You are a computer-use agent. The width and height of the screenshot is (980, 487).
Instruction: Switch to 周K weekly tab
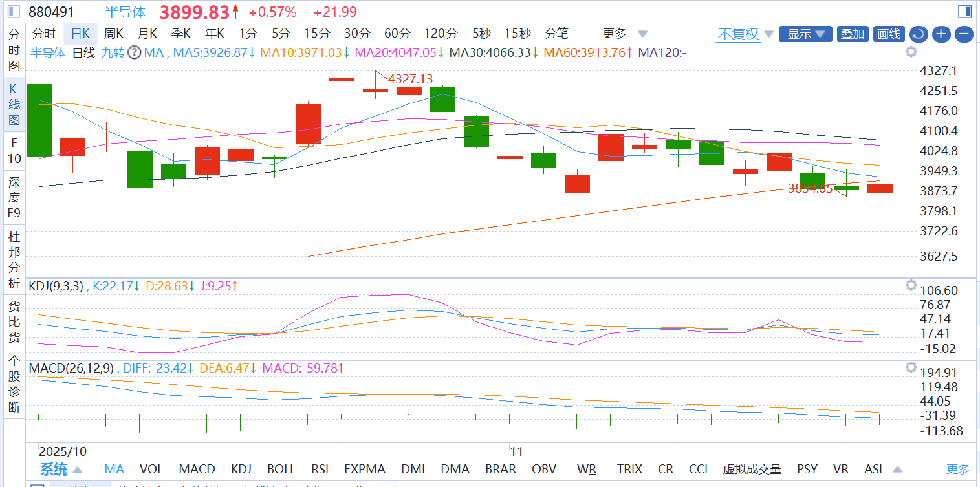114,34
